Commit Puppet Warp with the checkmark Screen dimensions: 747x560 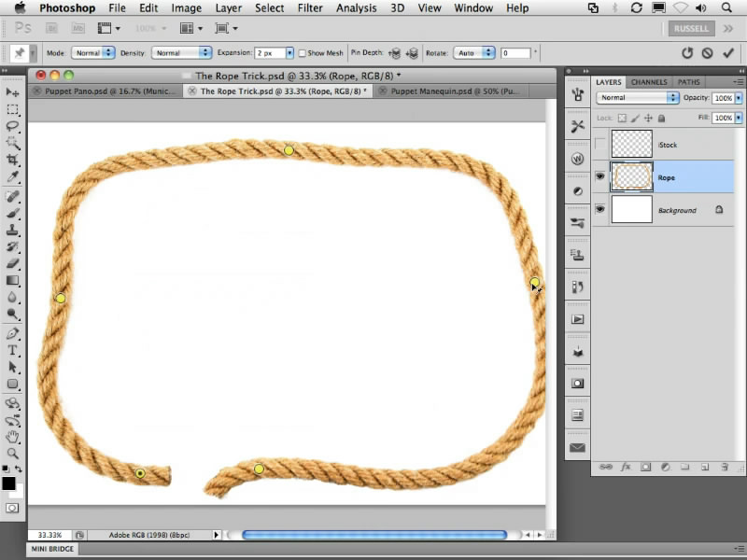(x=728, y=53)
